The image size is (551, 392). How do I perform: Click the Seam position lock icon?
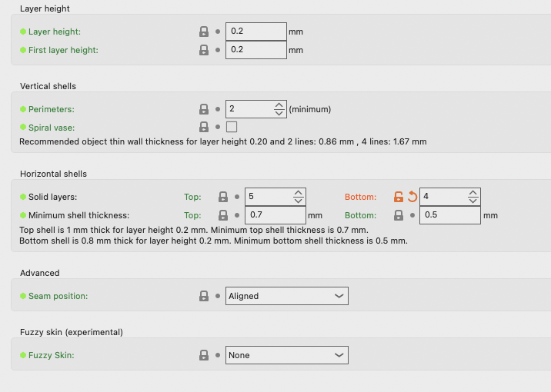(x=204, y=296)
